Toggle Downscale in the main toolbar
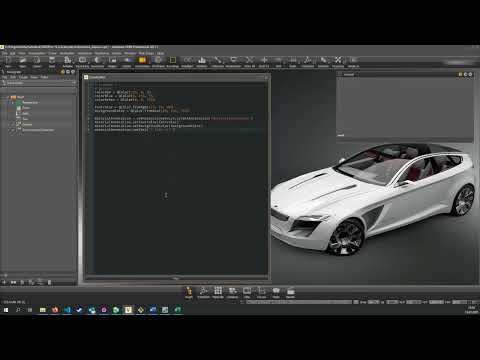The width and height of the screenshot is (480, 360). pos(97,60)
